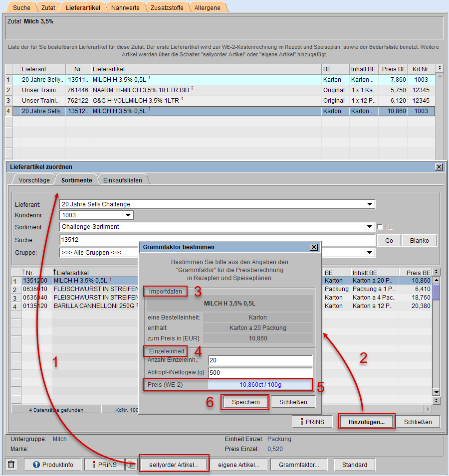The height and width of the screenshot is (476, 449).
Task: Click the trash delete icon at bottom left
Action: [x=12, y=465]
